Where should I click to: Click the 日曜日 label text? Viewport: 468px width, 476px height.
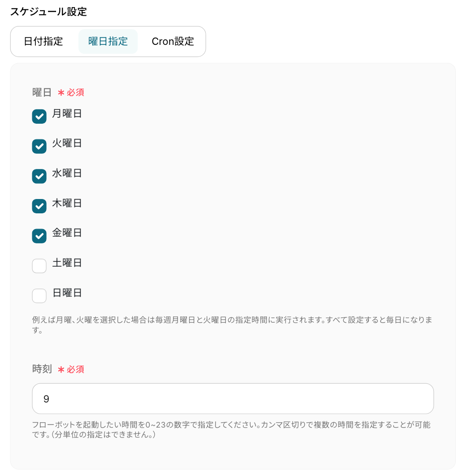tap(67, 293)
